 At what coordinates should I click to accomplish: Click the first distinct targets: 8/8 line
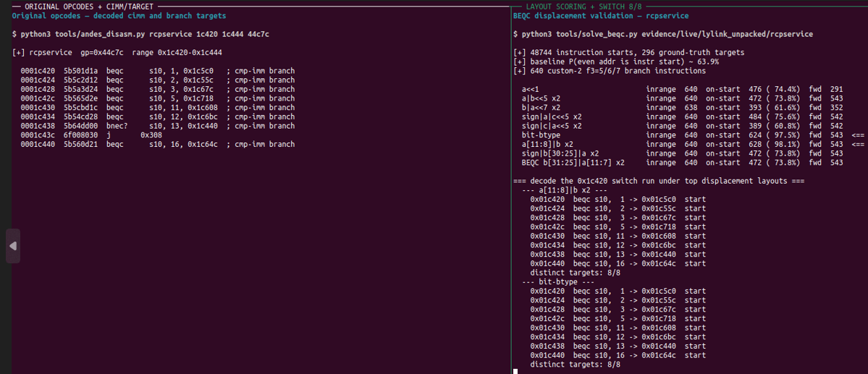point(575,273)
